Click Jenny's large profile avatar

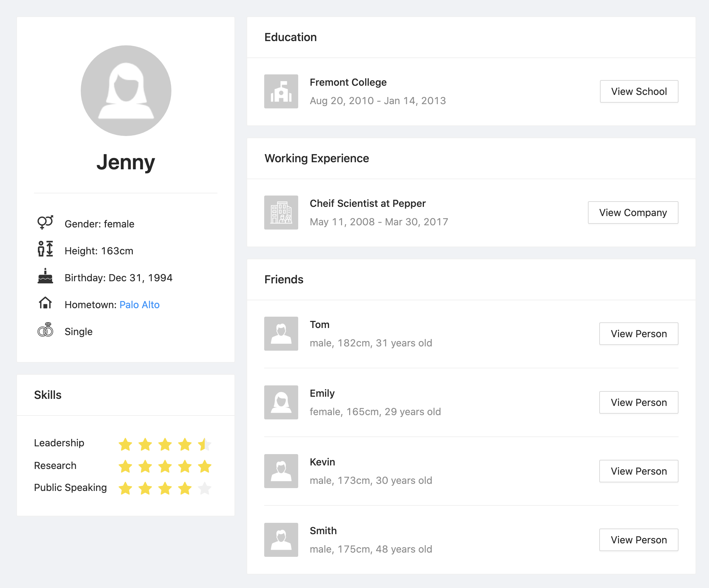pos(126,91)
